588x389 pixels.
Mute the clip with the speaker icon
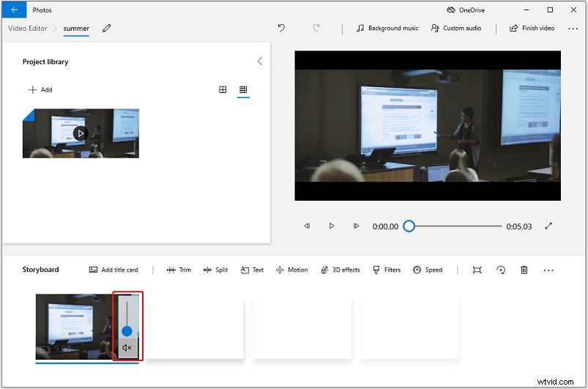(x=127, y=348)
